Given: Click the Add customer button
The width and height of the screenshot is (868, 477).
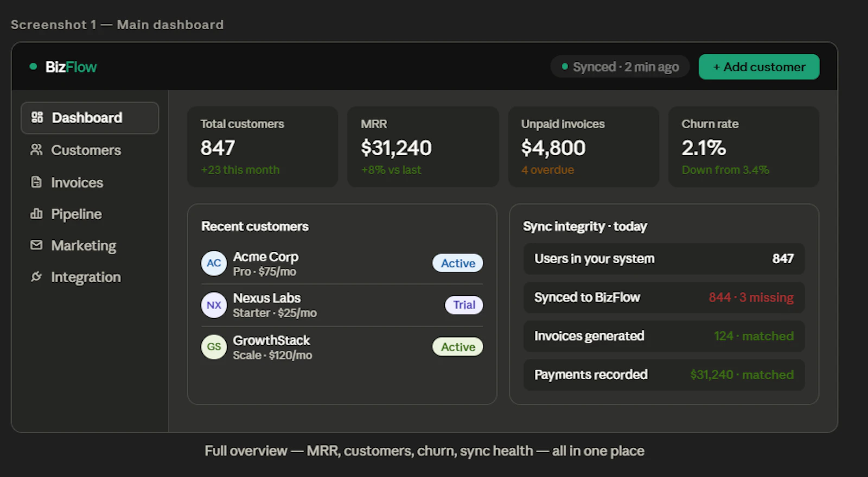Looking at the screenshot, I should pos(759,67).
